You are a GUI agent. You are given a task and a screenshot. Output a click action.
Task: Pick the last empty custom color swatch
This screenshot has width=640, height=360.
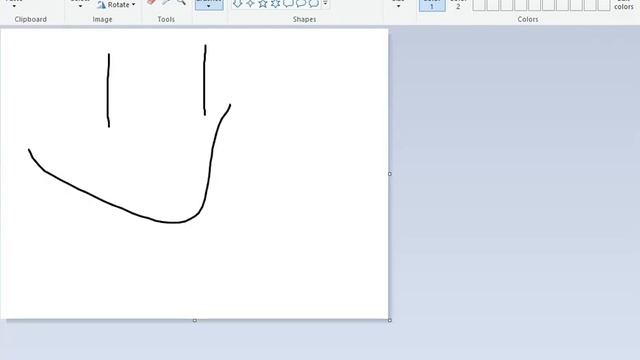click(604, 5)
